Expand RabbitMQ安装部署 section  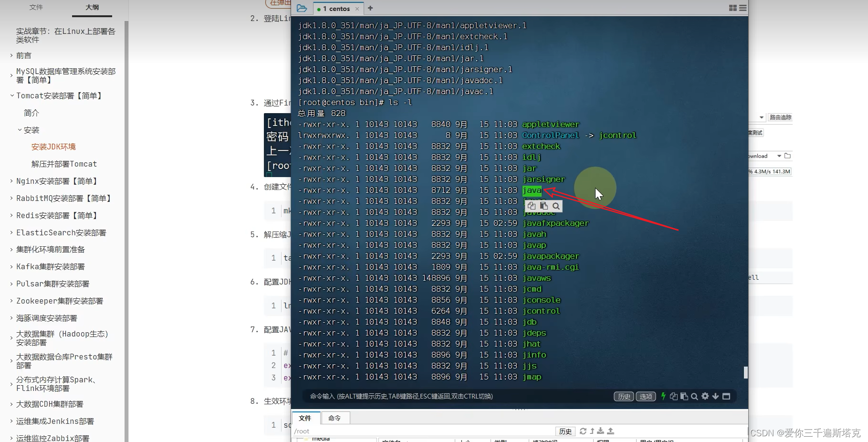tap(11, 198)
